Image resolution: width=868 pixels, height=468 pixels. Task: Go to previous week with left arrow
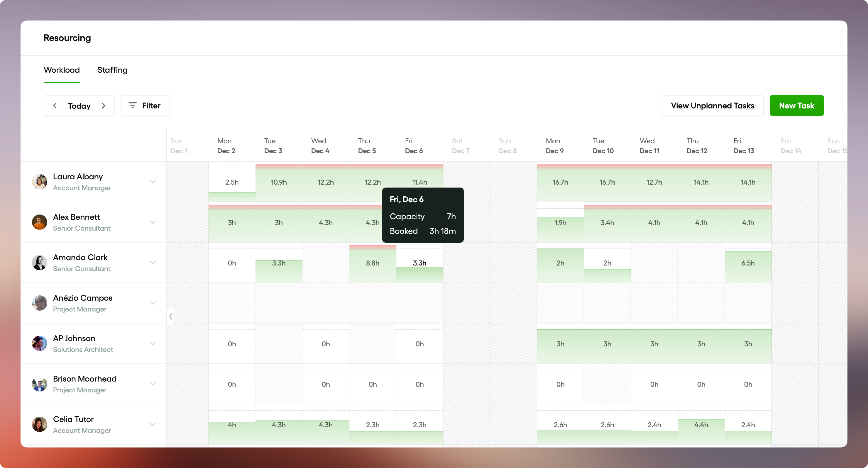tap(55, 106)
